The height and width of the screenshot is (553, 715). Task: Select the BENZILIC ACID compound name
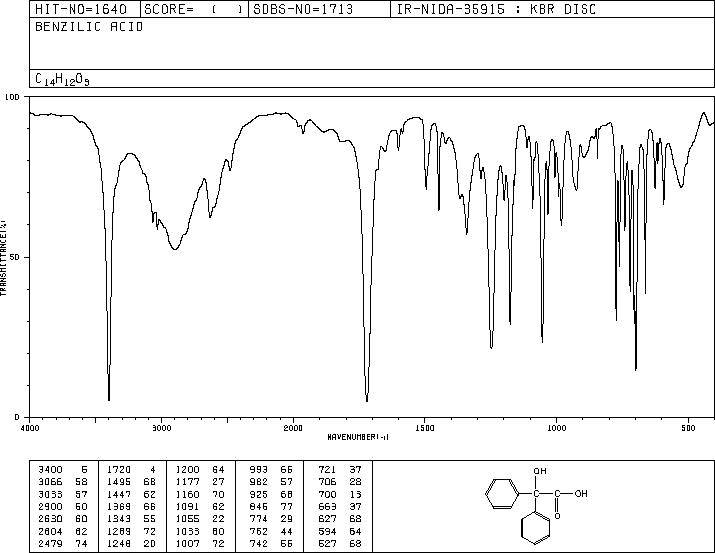(x=89, y=27)
